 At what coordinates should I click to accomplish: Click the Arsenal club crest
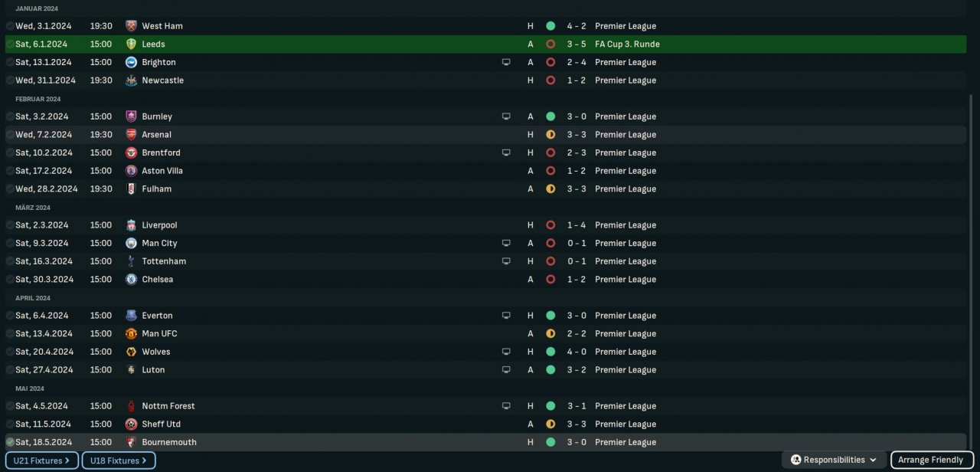[x=131, y=135]
